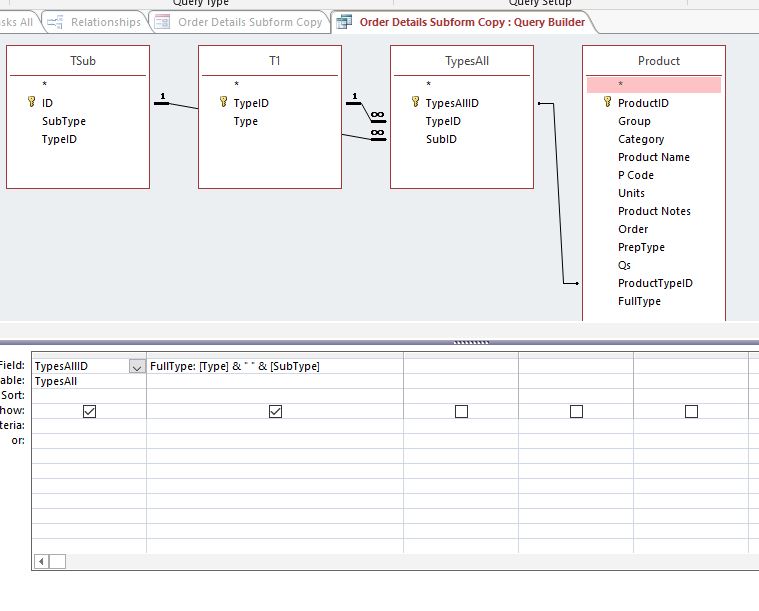Select the Product table title

[659, 61]
